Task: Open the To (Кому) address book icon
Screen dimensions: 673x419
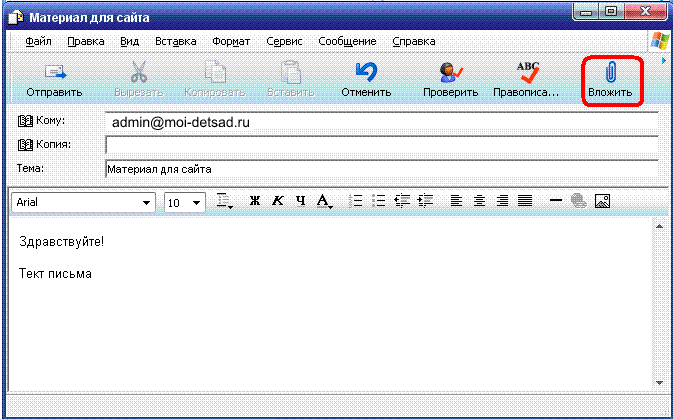Action: pyautogui.click(x=26, y=122)
